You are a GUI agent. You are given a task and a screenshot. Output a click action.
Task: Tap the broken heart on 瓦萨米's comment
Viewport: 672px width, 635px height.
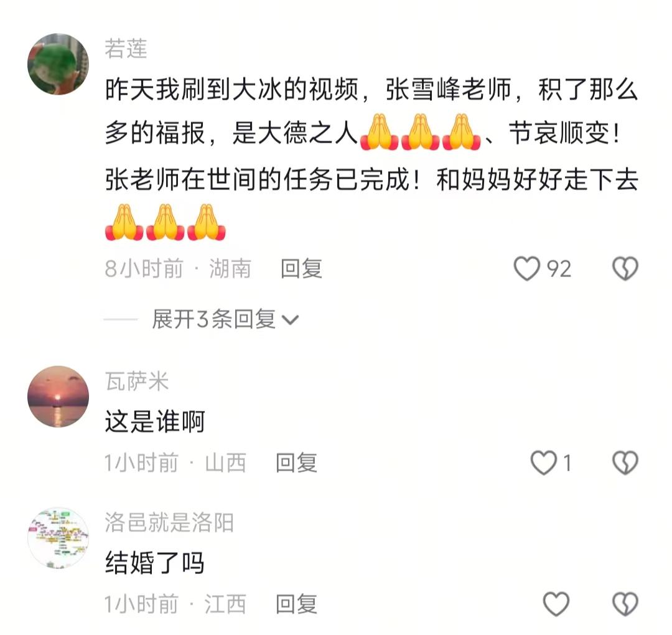coord(625,463)
